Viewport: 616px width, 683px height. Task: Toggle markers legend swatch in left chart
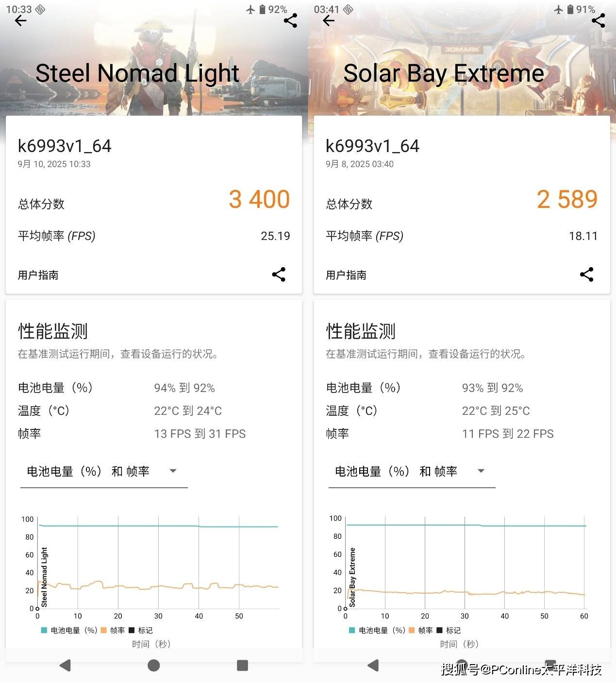[131, 630]
